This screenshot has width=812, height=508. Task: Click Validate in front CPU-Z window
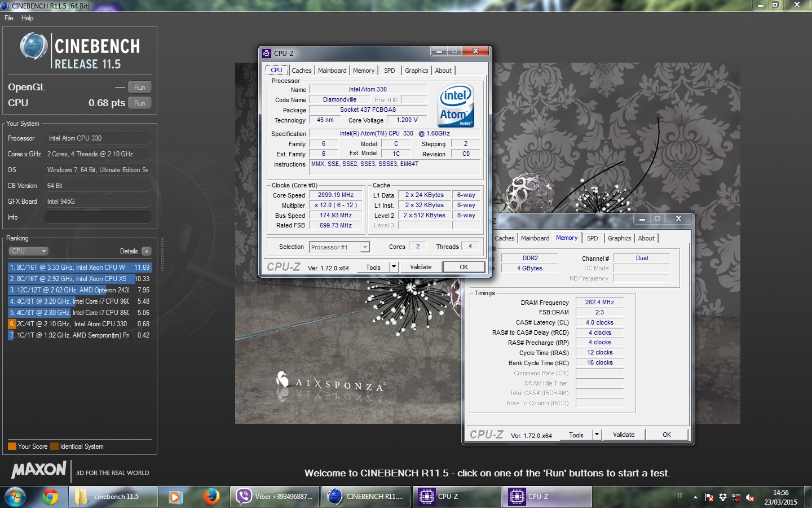click(421, 268)
